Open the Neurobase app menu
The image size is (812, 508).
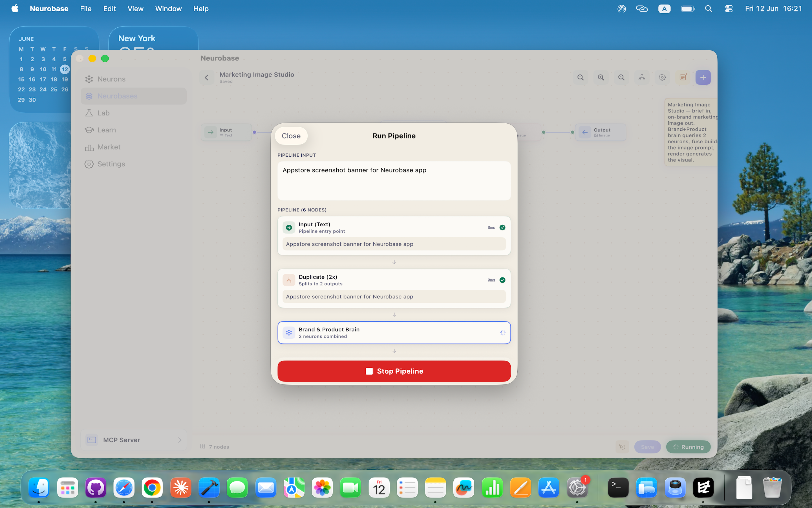tap(49, 9)
